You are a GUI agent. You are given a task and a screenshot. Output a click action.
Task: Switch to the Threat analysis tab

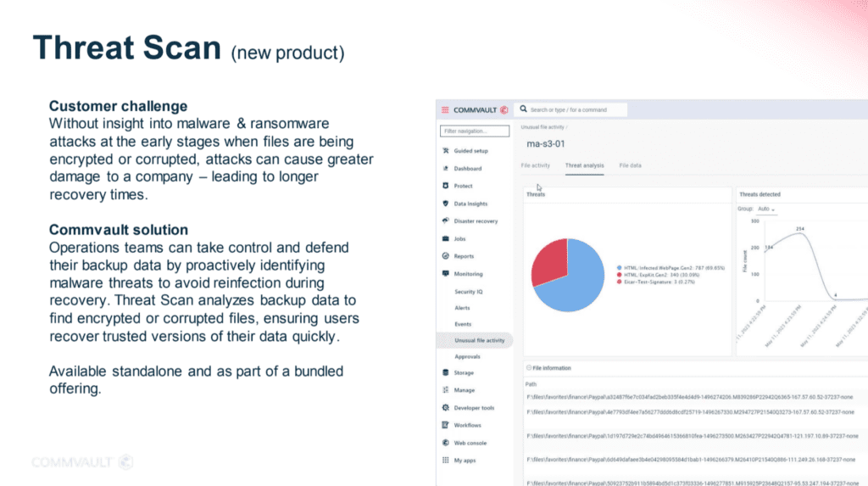585,165
